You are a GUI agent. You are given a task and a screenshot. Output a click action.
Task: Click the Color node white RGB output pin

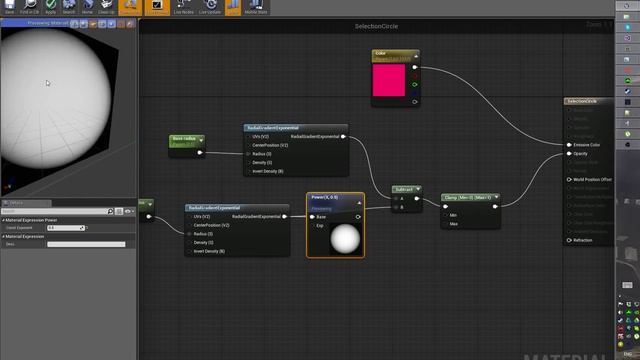pos(415,67)
